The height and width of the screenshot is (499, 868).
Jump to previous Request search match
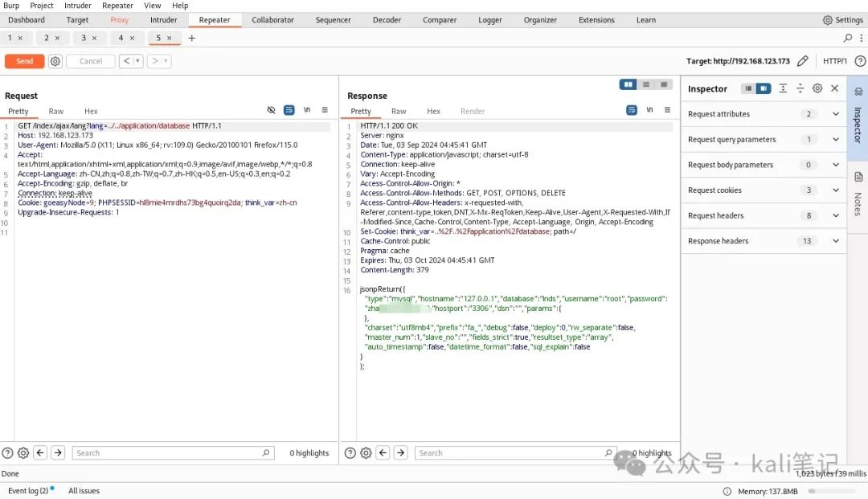pyautogui.click(x=40, y=453)
